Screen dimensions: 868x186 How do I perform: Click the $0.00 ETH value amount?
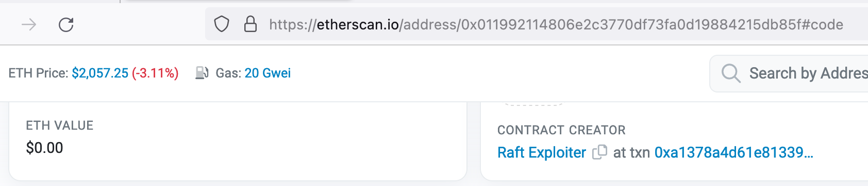coord(44,148)
